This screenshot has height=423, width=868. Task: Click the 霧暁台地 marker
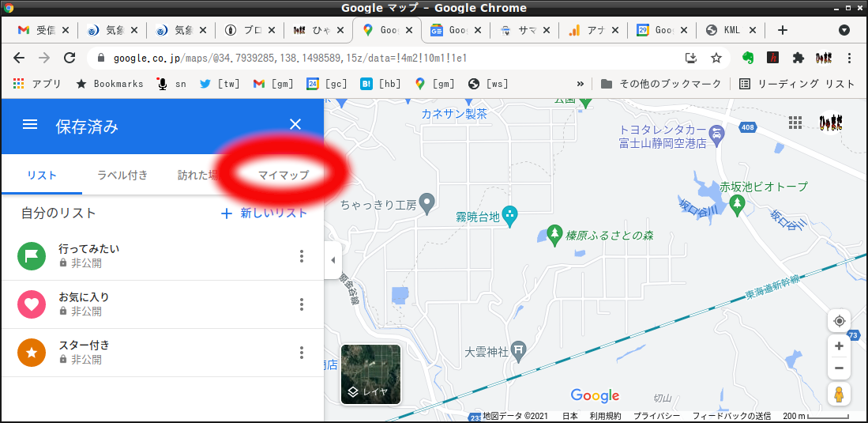[510, 217]
